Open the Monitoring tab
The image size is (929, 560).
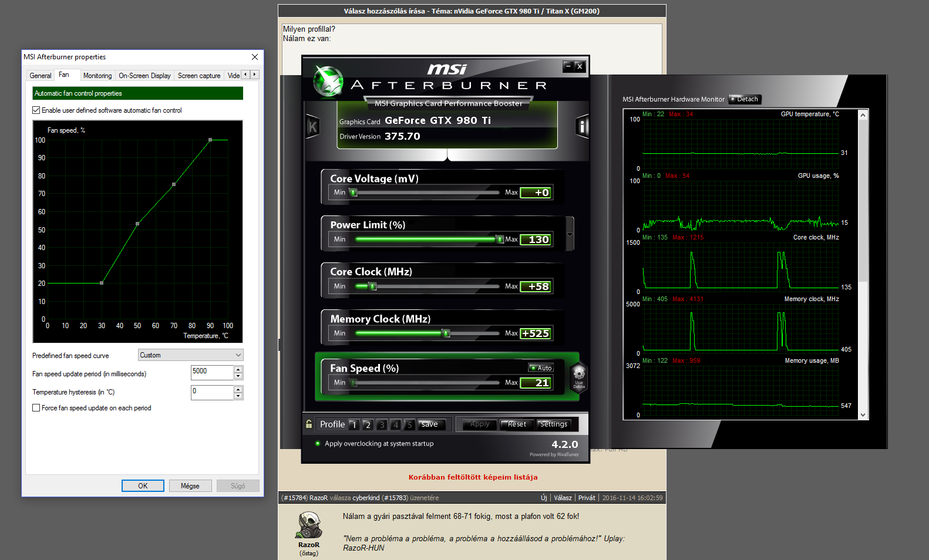tap(97, 76)
